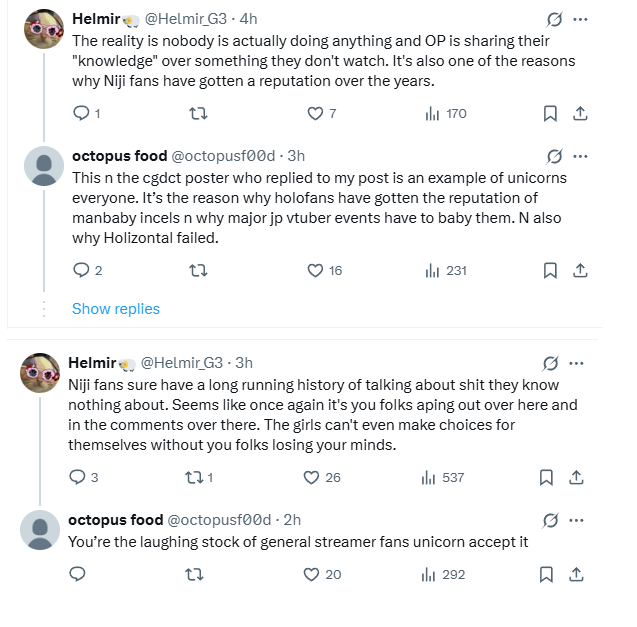637x627 pixels.
Task: Open more options on Helmir's 4h tweet
Action: pos(580,19)
